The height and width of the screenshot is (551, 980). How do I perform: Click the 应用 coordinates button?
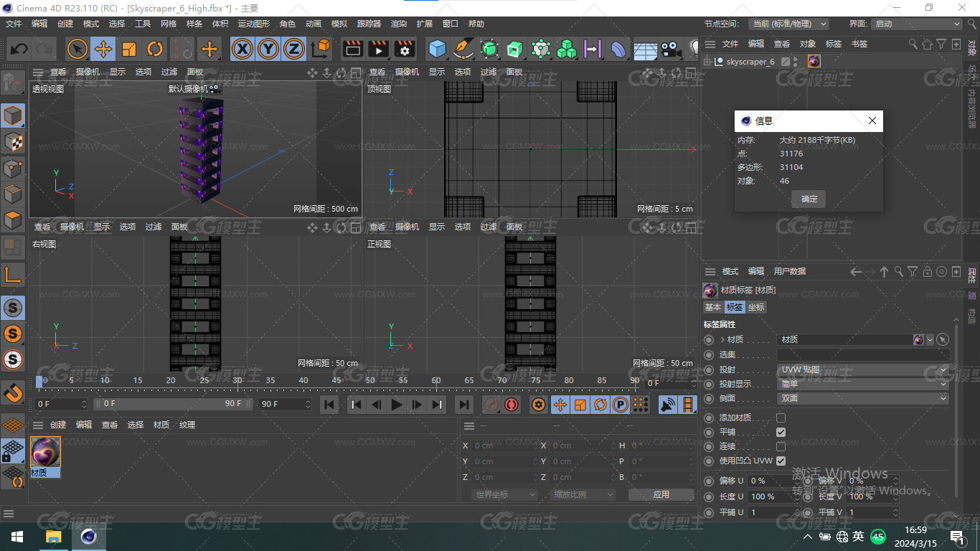click(661, 494)
